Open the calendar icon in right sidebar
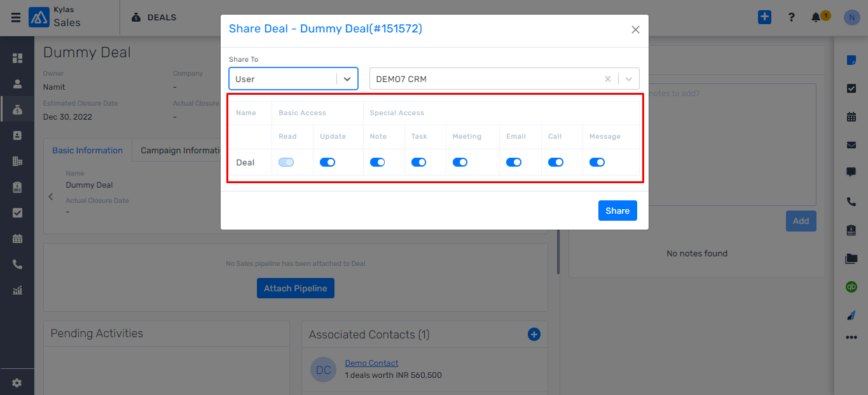Image resolution: width=868 pixels, height=395 pixels. [851, 116]
